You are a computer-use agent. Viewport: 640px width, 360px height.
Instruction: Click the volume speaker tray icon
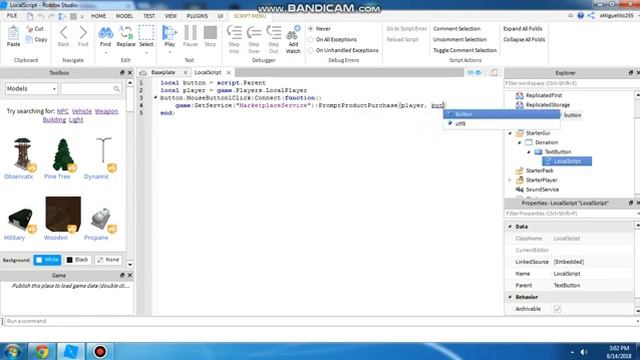click(x=584, y=352)
